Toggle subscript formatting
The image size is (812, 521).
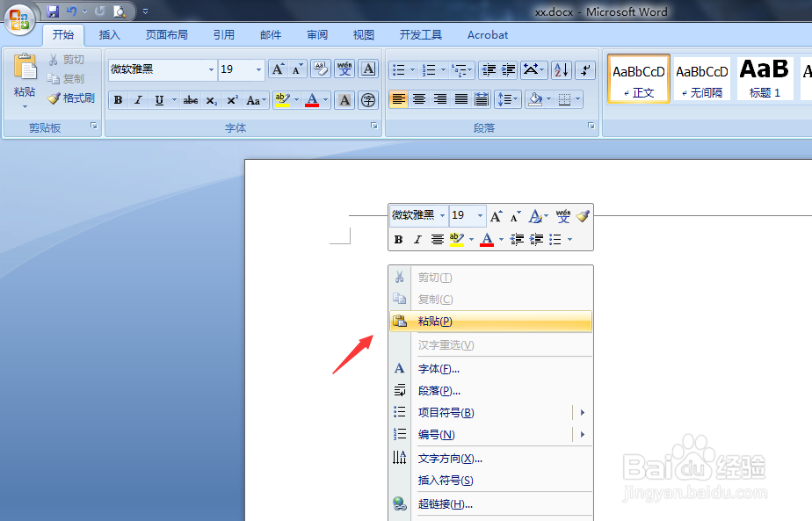(x=211, y=100)
